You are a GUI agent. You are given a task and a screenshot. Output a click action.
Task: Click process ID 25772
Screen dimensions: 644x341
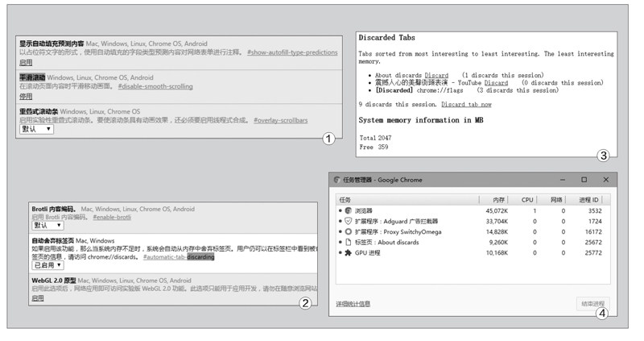pyautogui.click(x=593, y=253)
